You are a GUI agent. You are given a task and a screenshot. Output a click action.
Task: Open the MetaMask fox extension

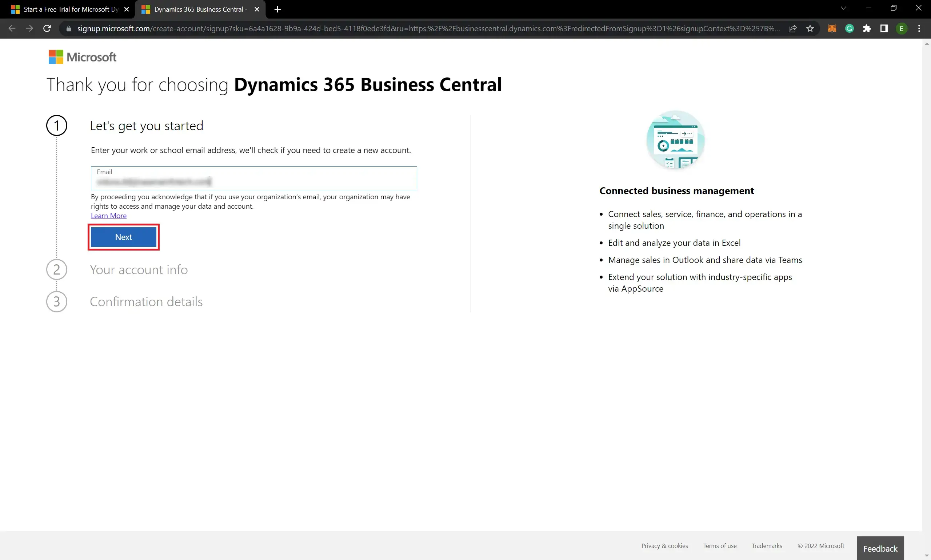pyautogui.click(x=832, y=28)
